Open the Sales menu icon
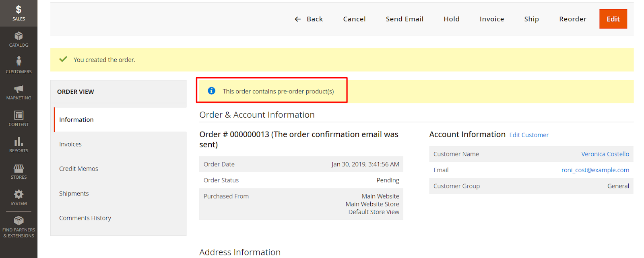 19,10
